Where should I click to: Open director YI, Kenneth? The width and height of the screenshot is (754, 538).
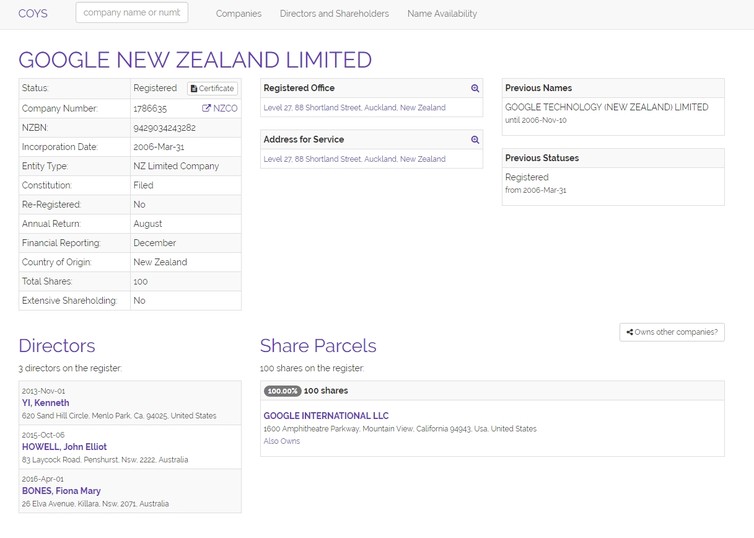(x=46, y=403)
